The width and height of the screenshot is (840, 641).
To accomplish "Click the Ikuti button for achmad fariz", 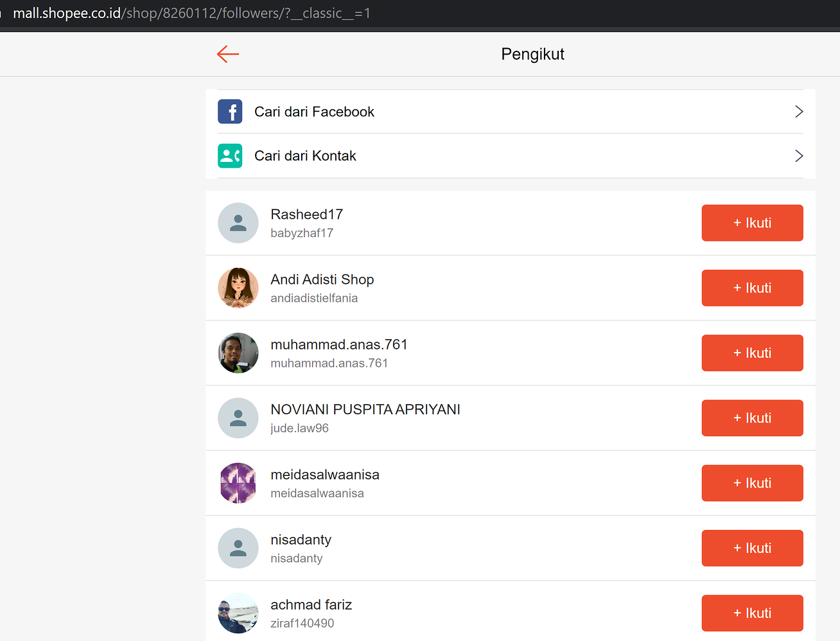I will (752, 613).
